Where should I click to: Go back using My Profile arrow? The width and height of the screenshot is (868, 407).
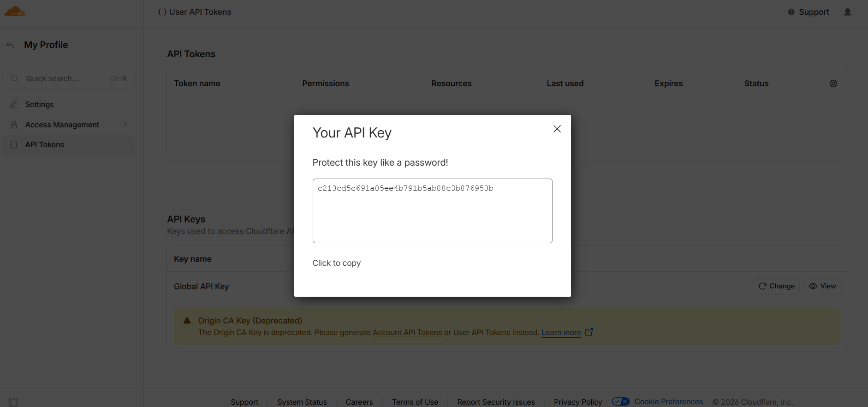point(10,45)
